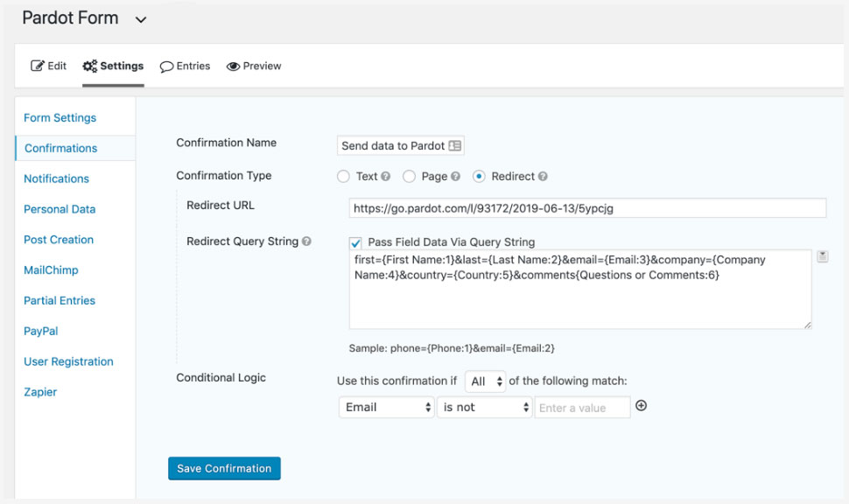
Task: Open Notifications settings
Action: click(56, 178)
